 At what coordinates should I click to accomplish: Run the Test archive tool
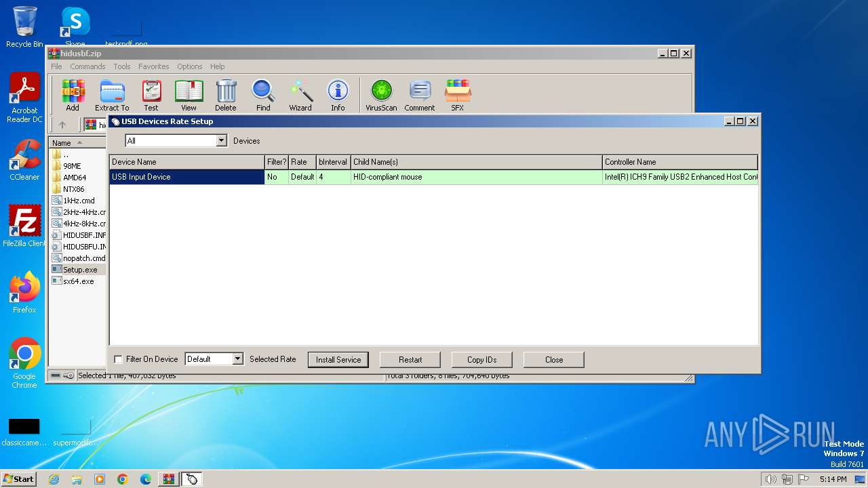[151, 95]
